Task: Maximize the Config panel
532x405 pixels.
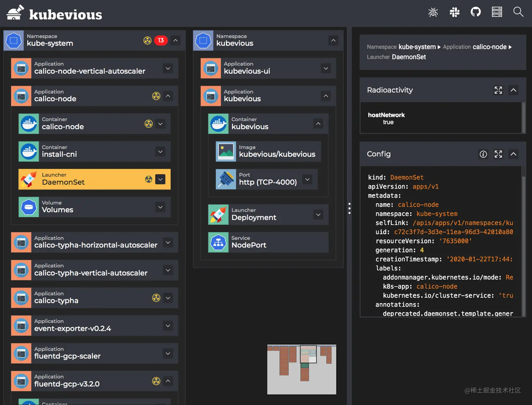Action: tap(498, 154)
